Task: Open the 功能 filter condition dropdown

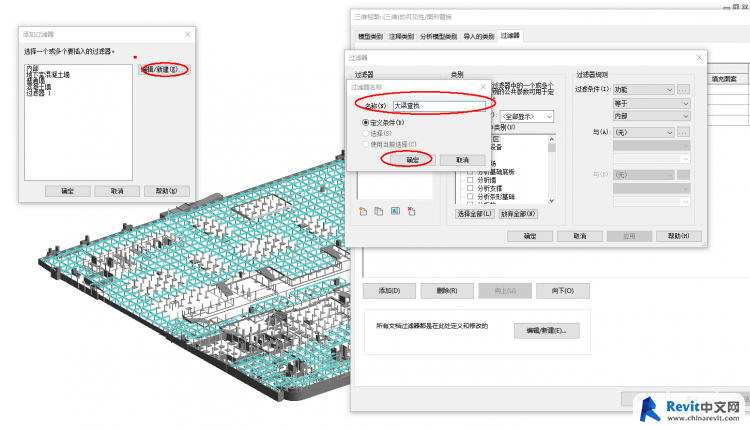Action: point(644,89)
